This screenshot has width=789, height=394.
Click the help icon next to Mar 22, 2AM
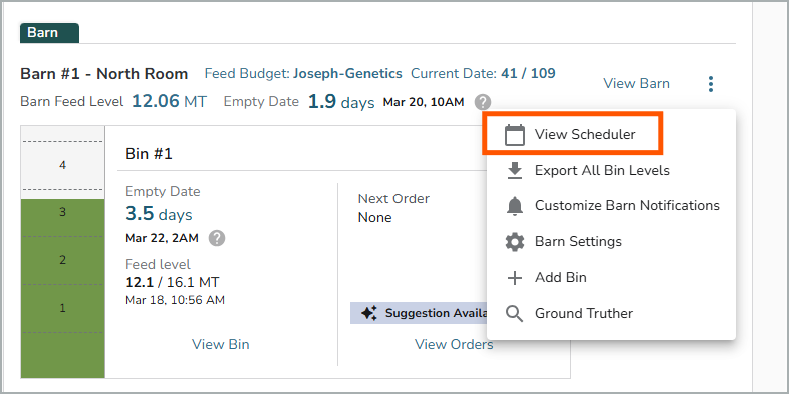coord(217,238)
